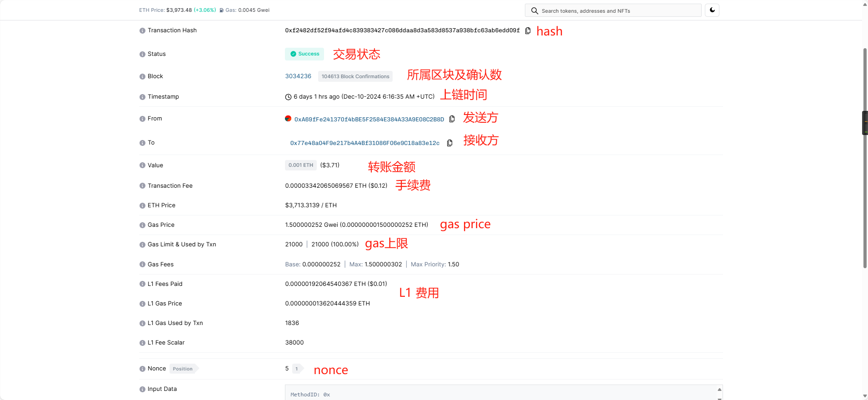Image resolution: width=868 pixels, height=400 pixels.
Task: Click info icon beside Input Data
Action: [x=142, y=389]
